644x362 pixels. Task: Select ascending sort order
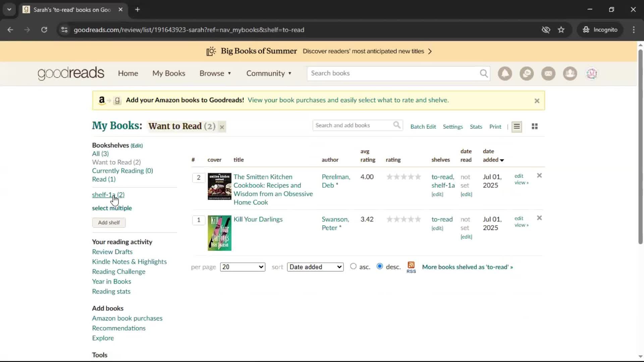coord(353,266)
